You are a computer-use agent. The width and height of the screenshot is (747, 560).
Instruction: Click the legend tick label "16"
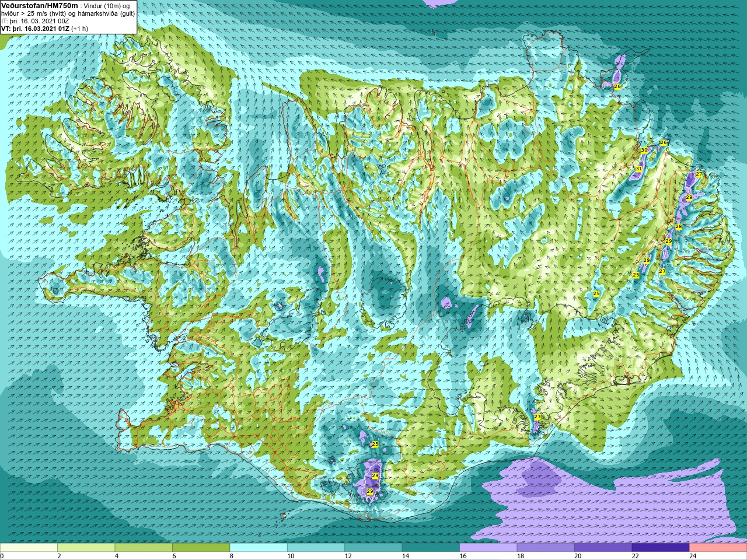tap(463, 556)
